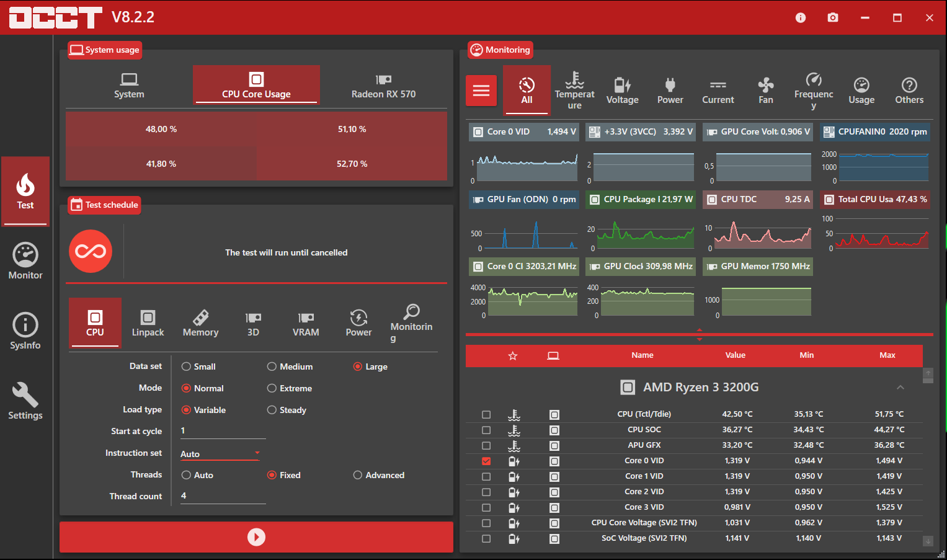Show the Usage sensors tab
The height and width of the screenshot is (560, 947).
(x=861, y=91)
